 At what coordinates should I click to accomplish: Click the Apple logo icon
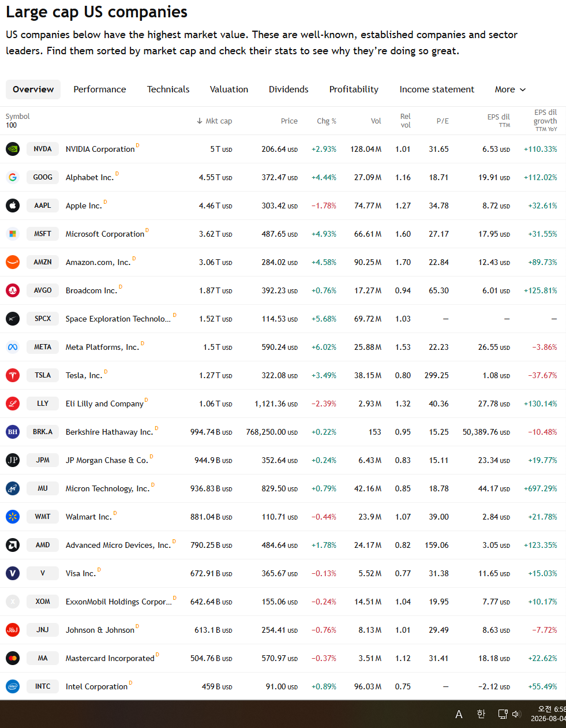(13, 206)
